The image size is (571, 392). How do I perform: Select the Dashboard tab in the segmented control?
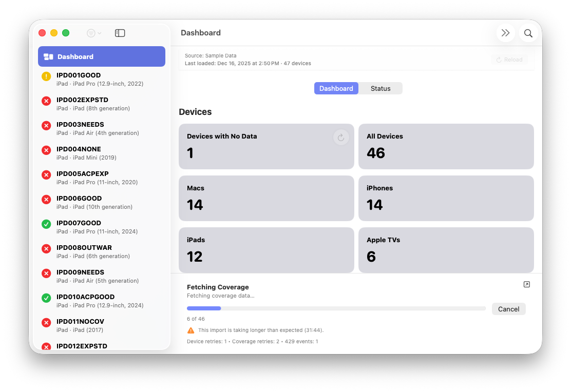[x=336, y=88]
